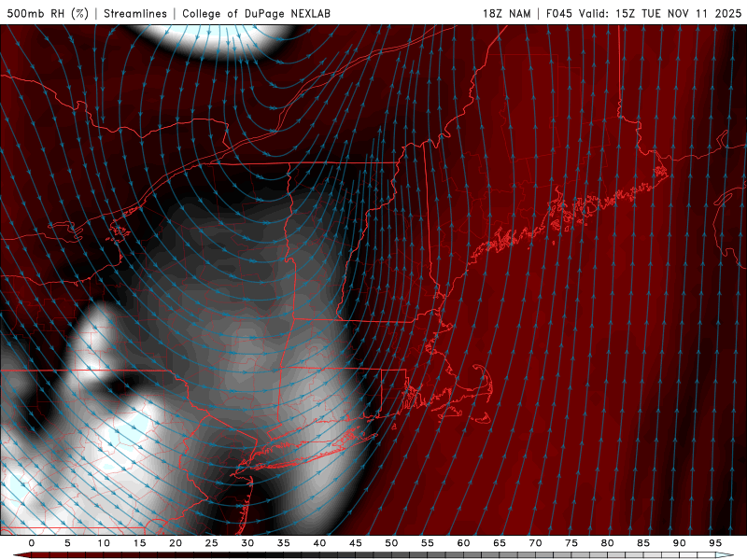Viewport: 747px width, 560px height.
Task: Click the colorbar label "50"
Action: pyautogui.click(x=391, y=543)
